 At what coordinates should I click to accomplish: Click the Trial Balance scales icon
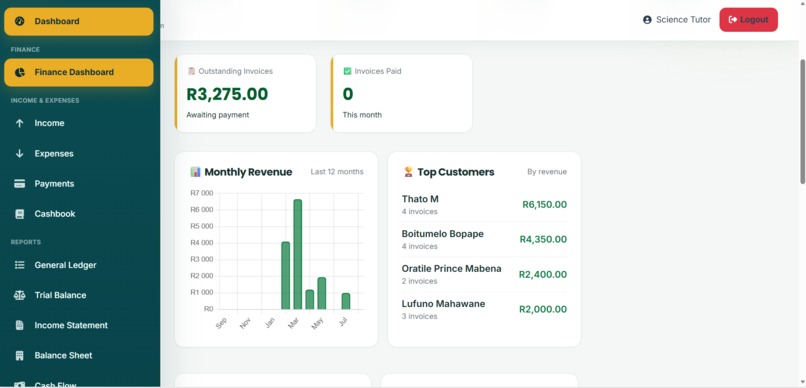coord(20,295)
